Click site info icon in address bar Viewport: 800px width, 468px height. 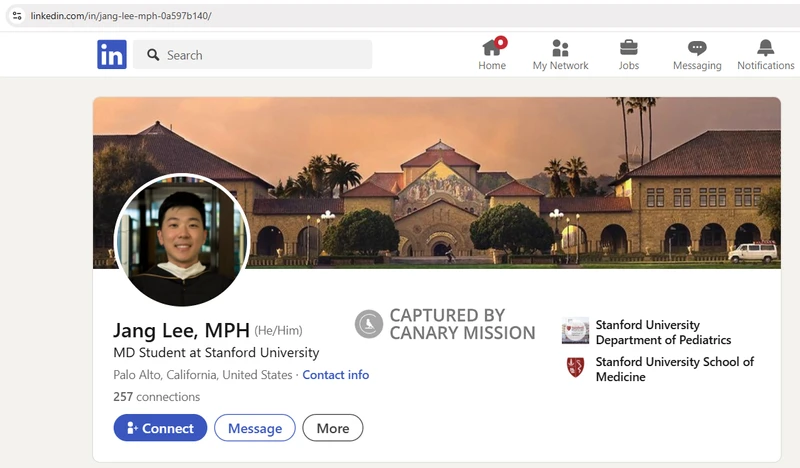click(17, 15)
